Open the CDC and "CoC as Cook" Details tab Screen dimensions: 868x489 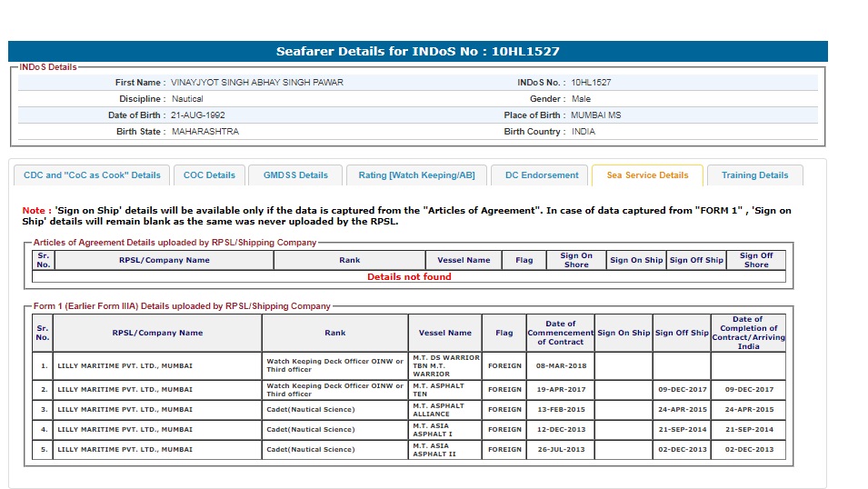[92, 175]
